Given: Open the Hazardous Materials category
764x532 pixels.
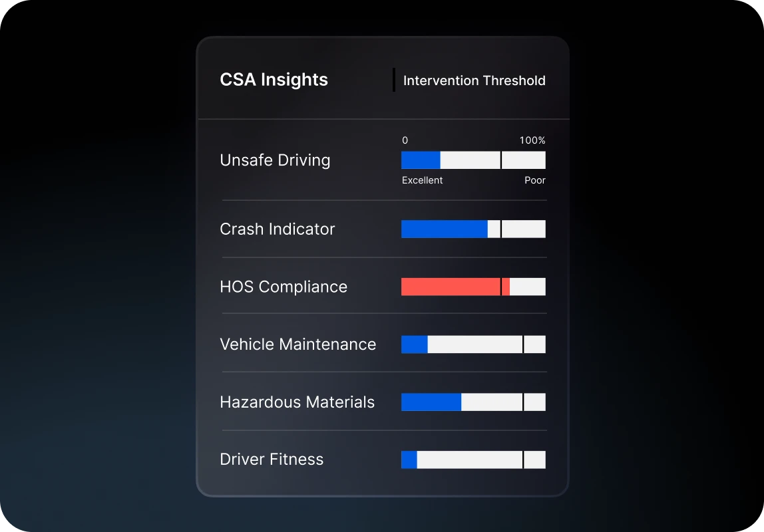Looking at the screenshot, I should pyautogui.click(x=297, y=402).
